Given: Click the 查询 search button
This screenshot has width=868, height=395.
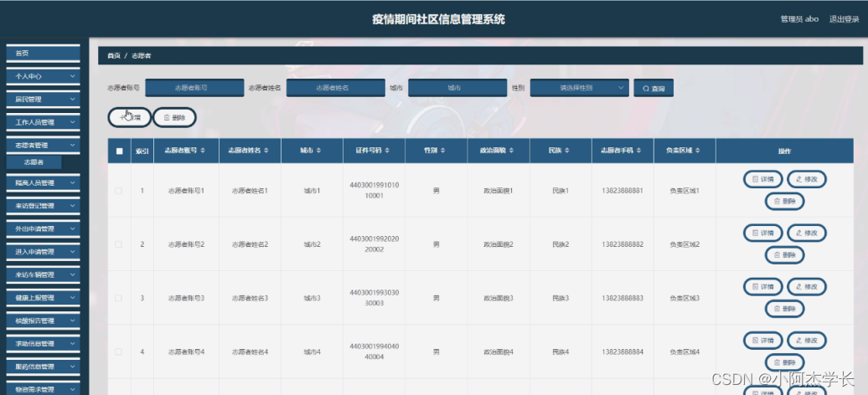Looking at the screenshot, I should click(654, 89).
